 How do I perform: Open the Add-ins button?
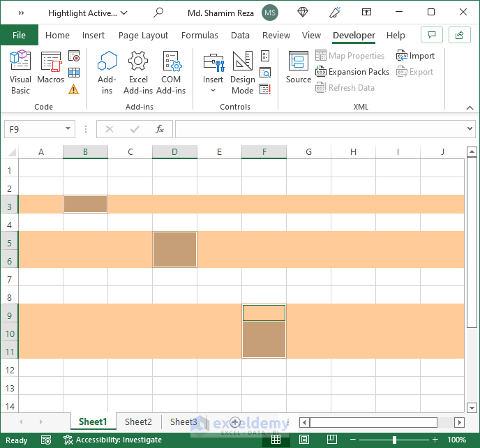pos(107,73)
